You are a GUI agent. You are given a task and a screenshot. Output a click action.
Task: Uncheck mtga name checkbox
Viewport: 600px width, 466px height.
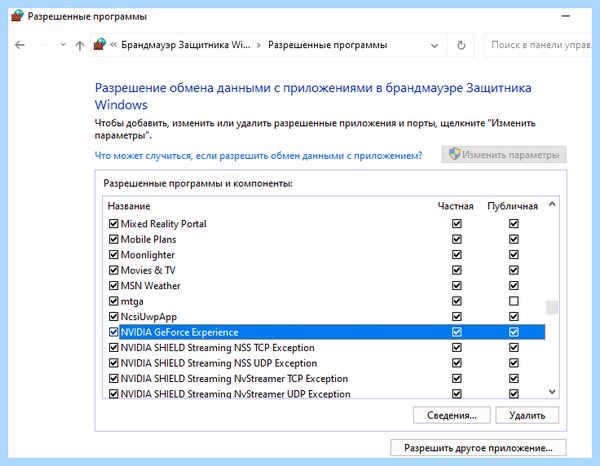coord(113,301)
